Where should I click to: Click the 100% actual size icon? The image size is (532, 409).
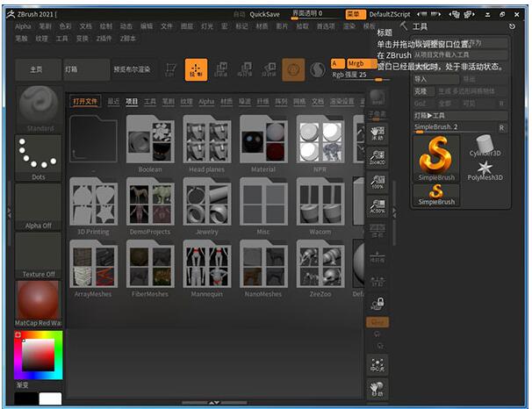click(x=377, y=182)
